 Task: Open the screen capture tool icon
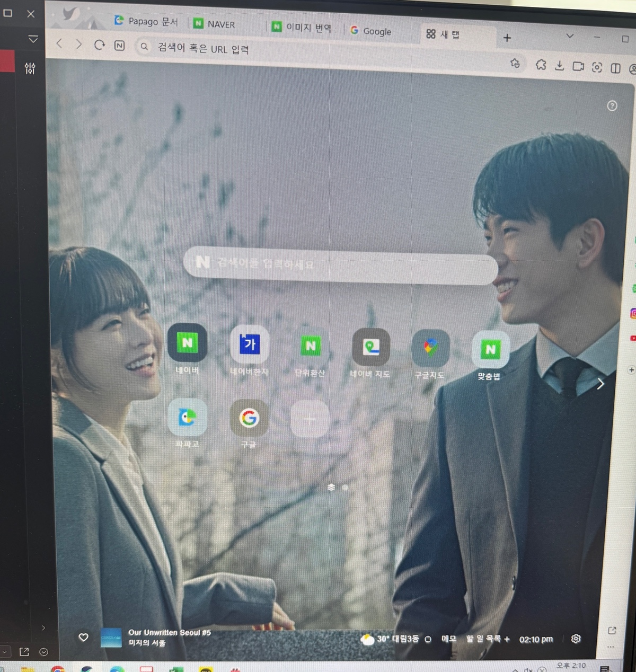coord(597,67)
